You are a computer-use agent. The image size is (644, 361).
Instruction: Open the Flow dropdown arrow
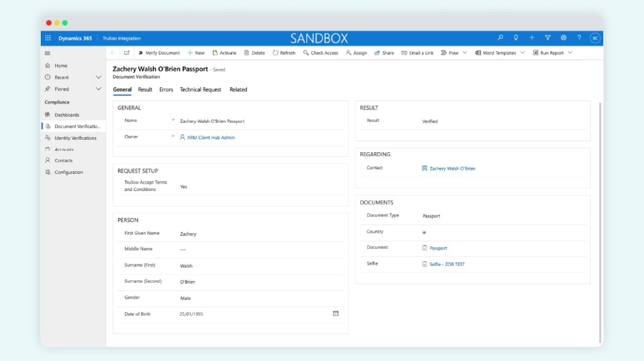click(465, 53)
